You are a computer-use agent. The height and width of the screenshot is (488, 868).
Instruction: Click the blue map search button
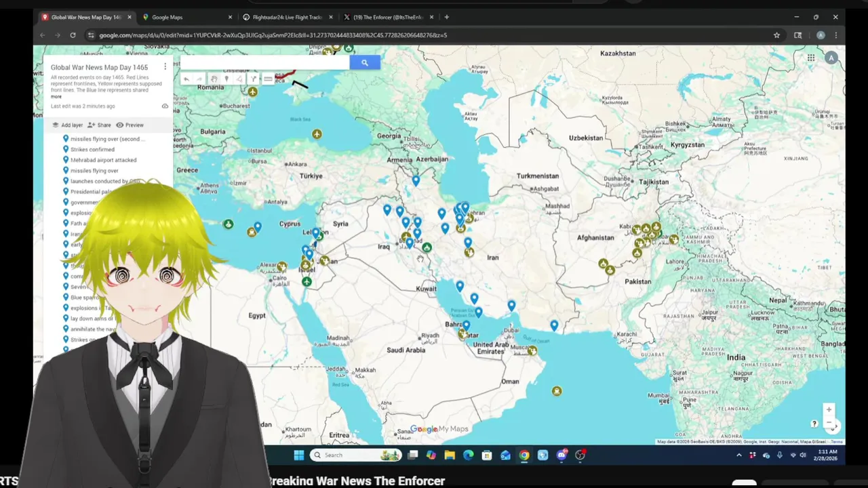click(x=364, y=62)
